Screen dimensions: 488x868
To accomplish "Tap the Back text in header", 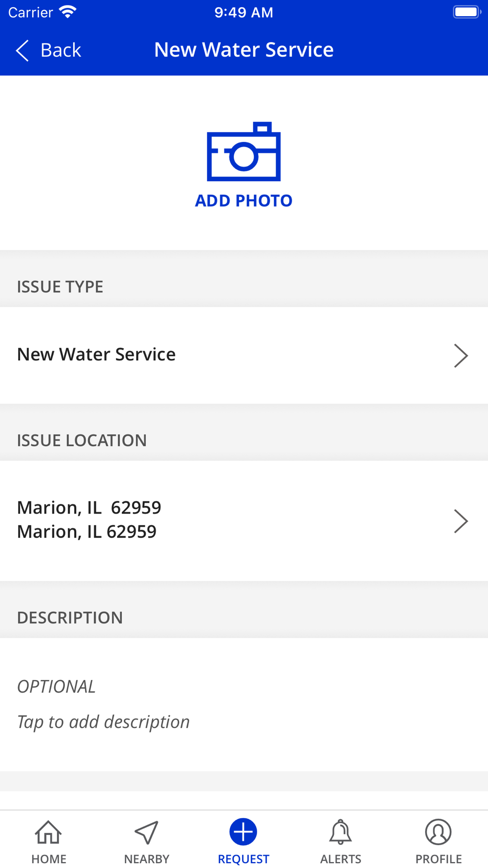I will (61, 50).
